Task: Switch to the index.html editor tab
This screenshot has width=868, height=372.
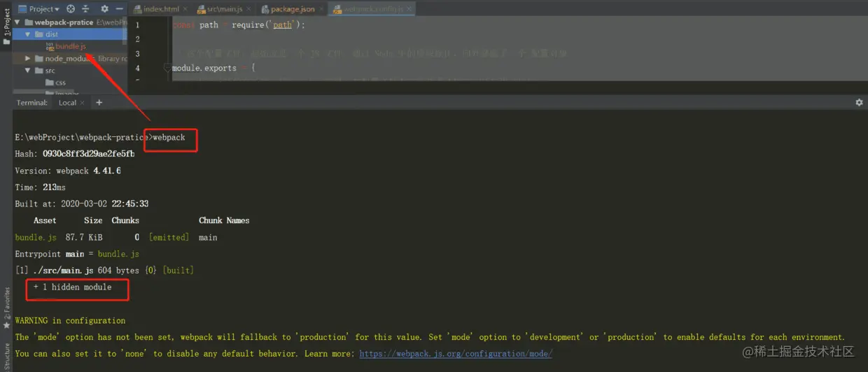Action: point(161,8)
